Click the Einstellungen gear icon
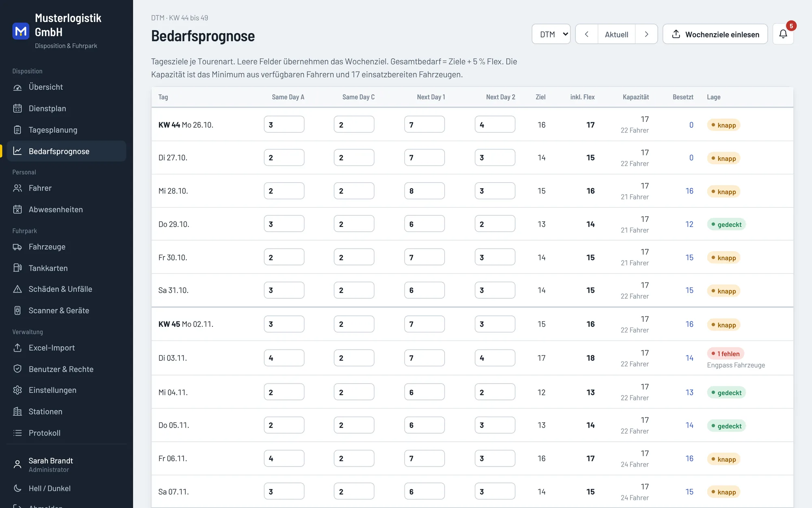The width and height of the screenshot is (812, 508). point(17,390)
